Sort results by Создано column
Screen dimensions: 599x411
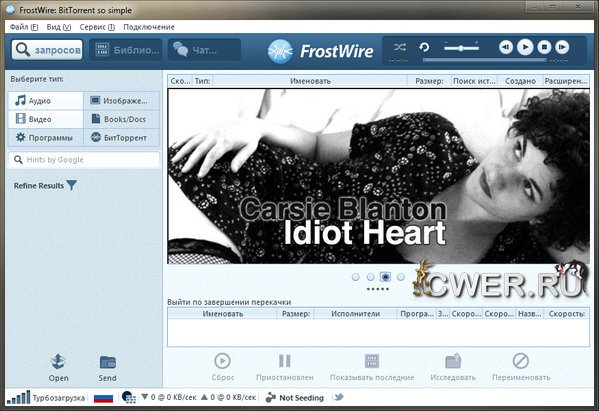[520, 81]
